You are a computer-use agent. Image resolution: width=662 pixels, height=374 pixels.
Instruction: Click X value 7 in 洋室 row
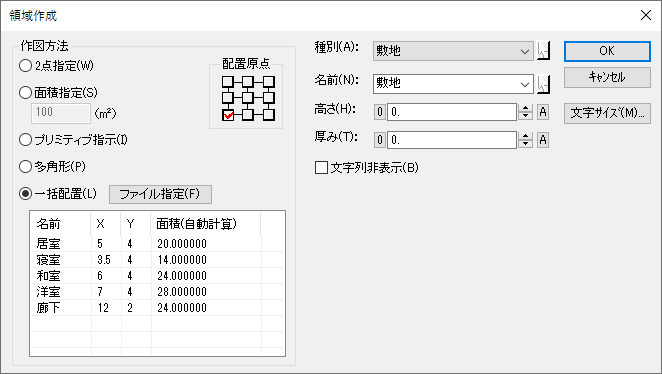(100, 292)
